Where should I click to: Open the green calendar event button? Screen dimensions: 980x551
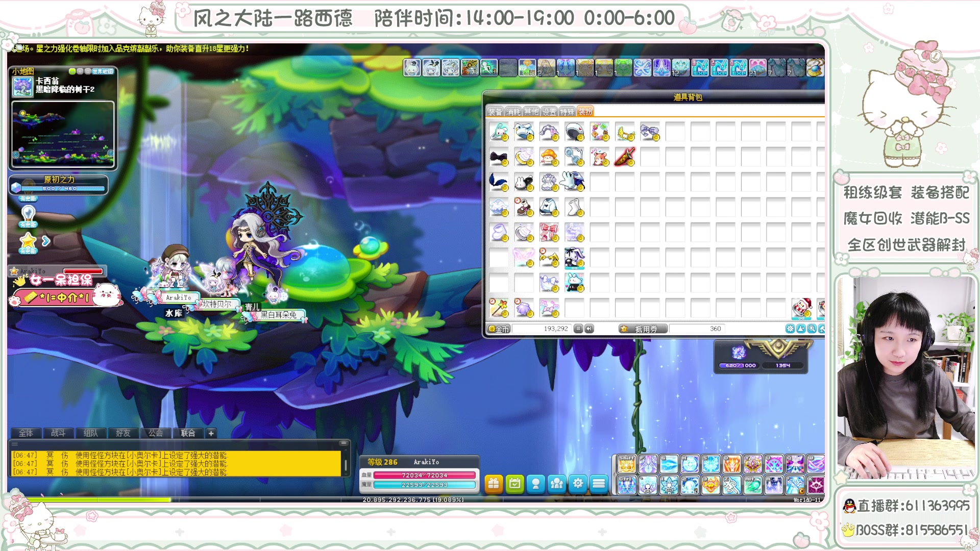(x=514, y=483)
